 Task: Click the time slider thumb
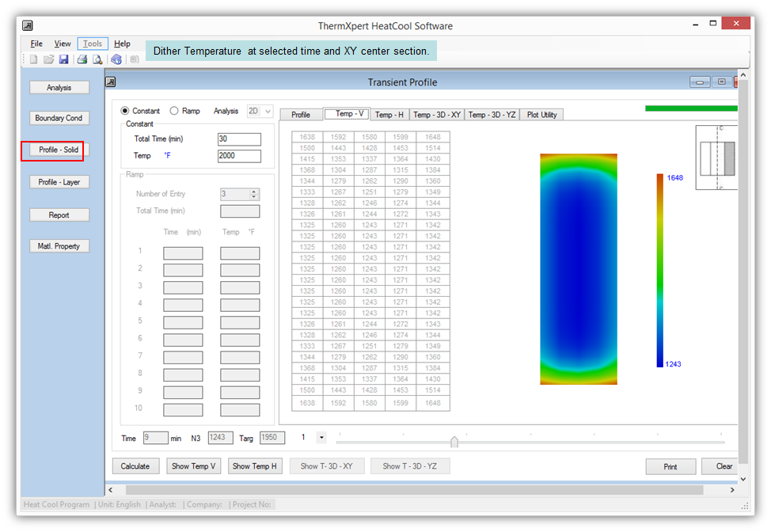point(454,442)
